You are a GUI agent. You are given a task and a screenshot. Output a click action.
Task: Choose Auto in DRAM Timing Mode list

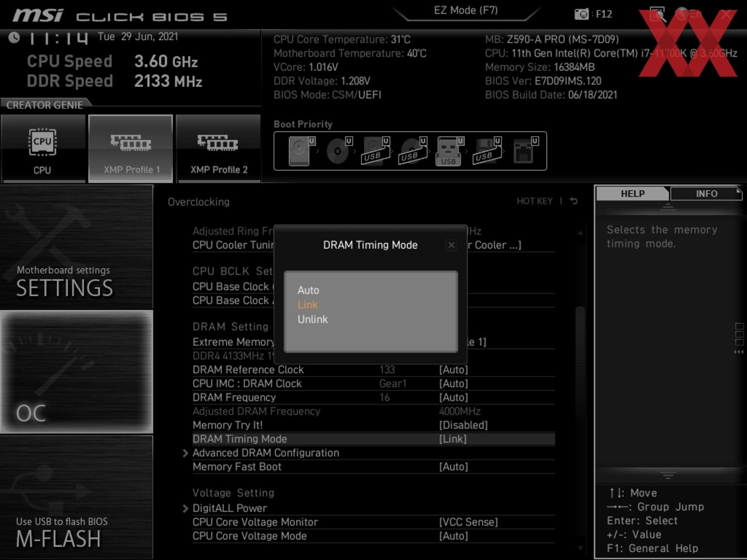click(308, 290)
